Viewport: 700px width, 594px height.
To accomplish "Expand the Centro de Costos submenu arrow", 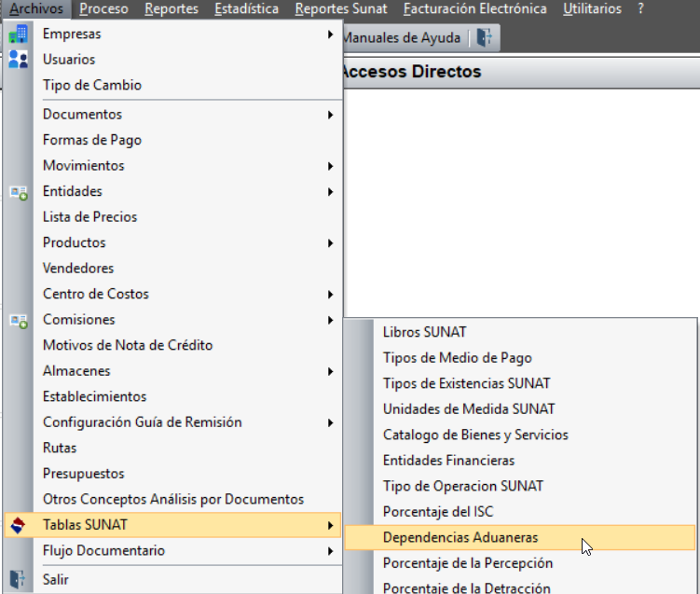I will [x=330, y=295].
